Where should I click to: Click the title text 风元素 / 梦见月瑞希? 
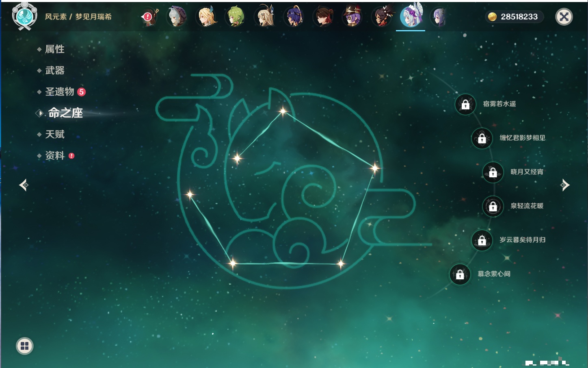[78, 17]
